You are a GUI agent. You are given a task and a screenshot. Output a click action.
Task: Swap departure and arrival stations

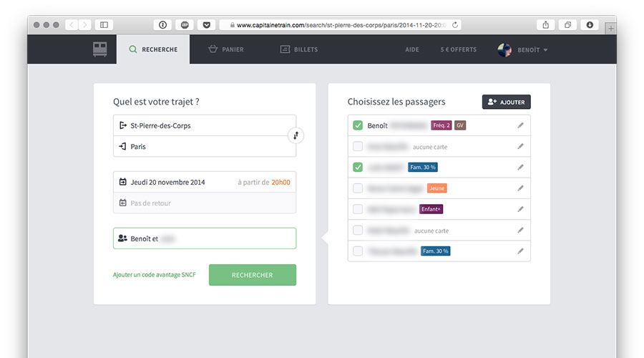[x=296, y=135]
